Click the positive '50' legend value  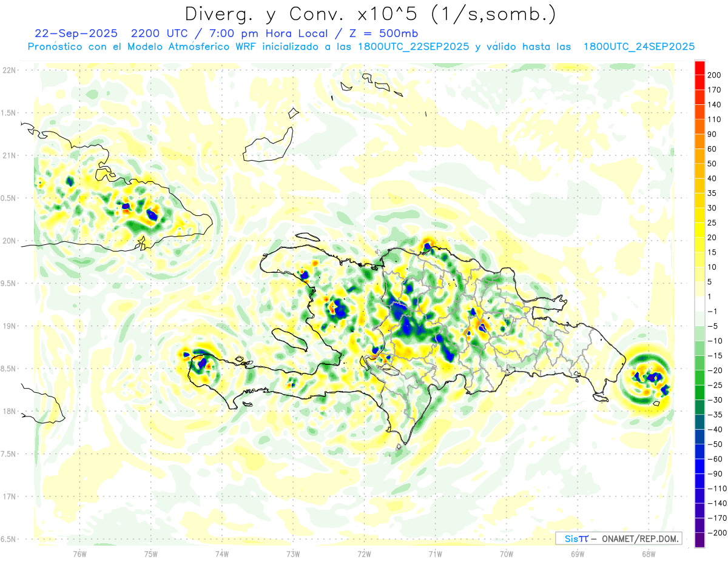(712, 164)
